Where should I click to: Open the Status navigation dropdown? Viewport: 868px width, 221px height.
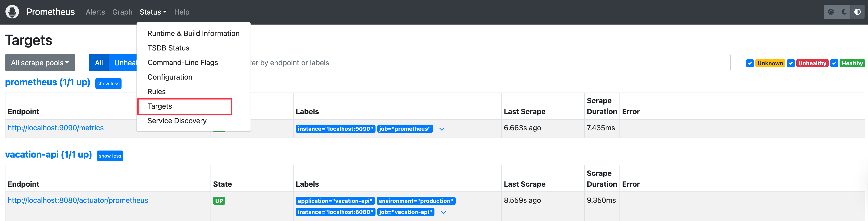pos(153,12)
